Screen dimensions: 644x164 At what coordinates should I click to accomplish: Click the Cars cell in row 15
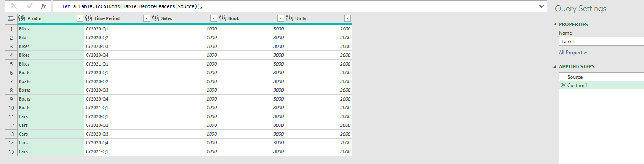click(51, 151)
